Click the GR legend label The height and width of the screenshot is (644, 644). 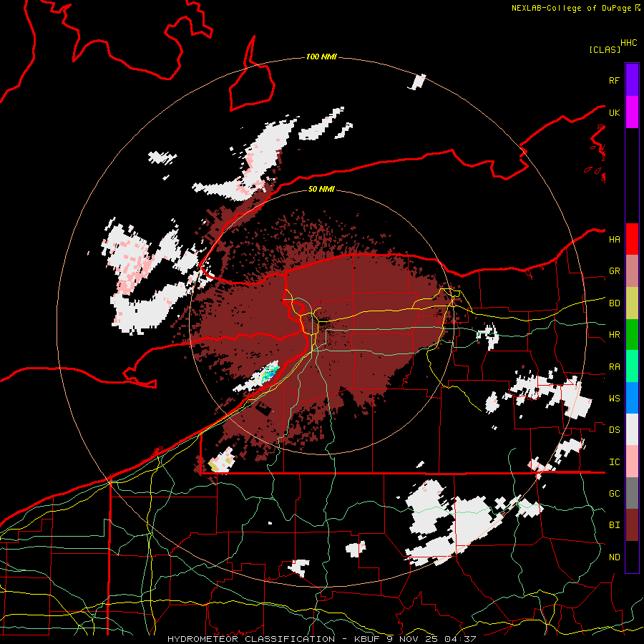pos(614,271)
